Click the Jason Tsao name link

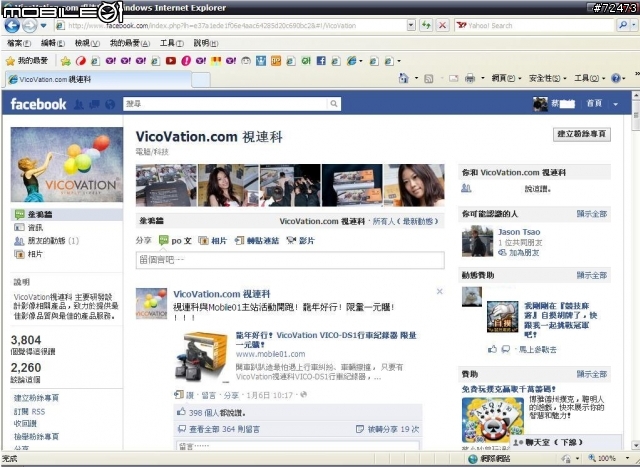click(519, 232)
